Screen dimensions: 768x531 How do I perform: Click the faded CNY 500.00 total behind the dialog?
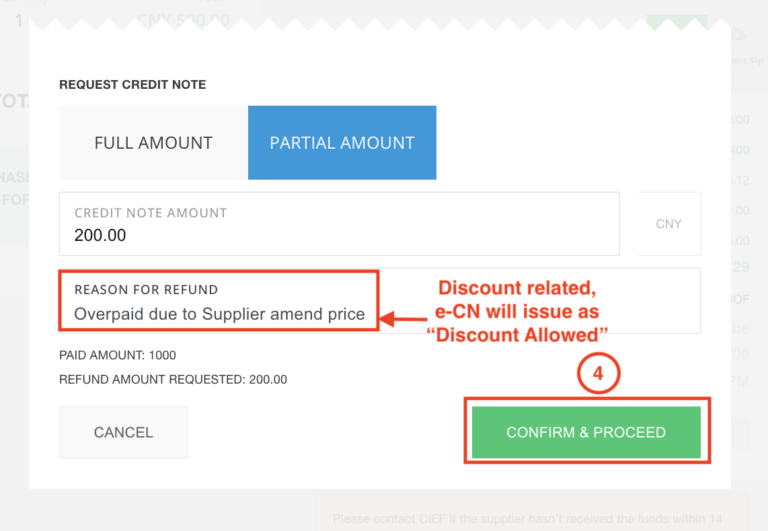click(x=183, y=20)
